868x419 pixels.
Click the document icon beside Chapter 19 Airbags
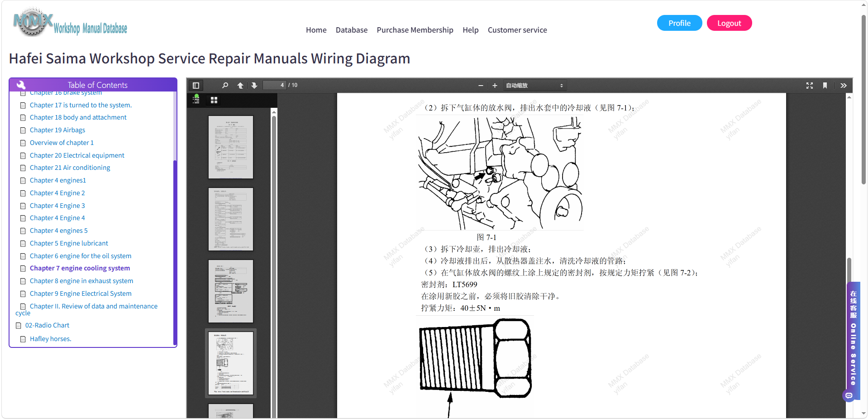[x=23, y=130]
